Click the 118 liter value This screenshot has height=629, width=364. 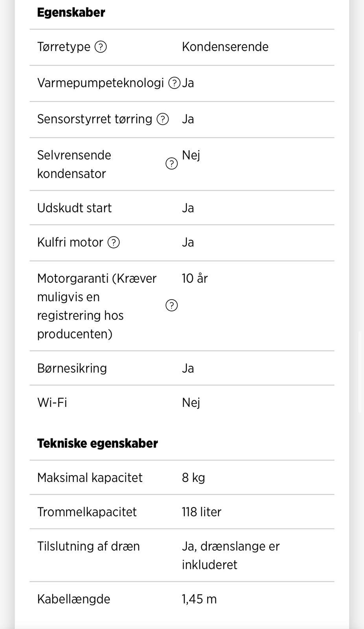pos(201,512)
